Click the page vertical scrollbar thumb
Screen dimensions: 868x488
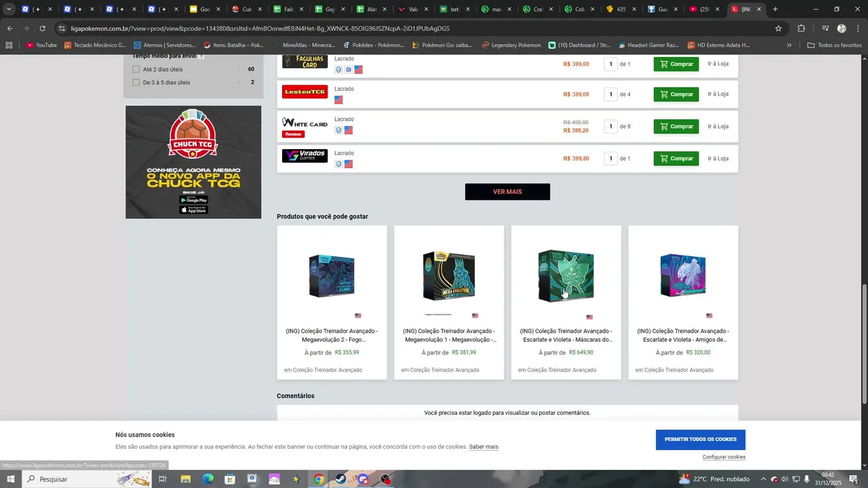point(864,344)
